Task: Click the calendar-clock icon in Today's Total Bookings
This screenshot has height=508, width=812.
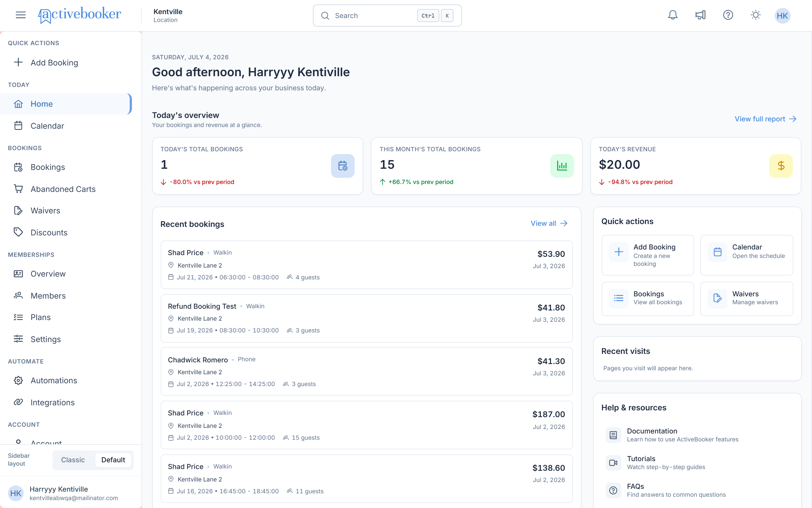Action: click(x=343, y=166)
